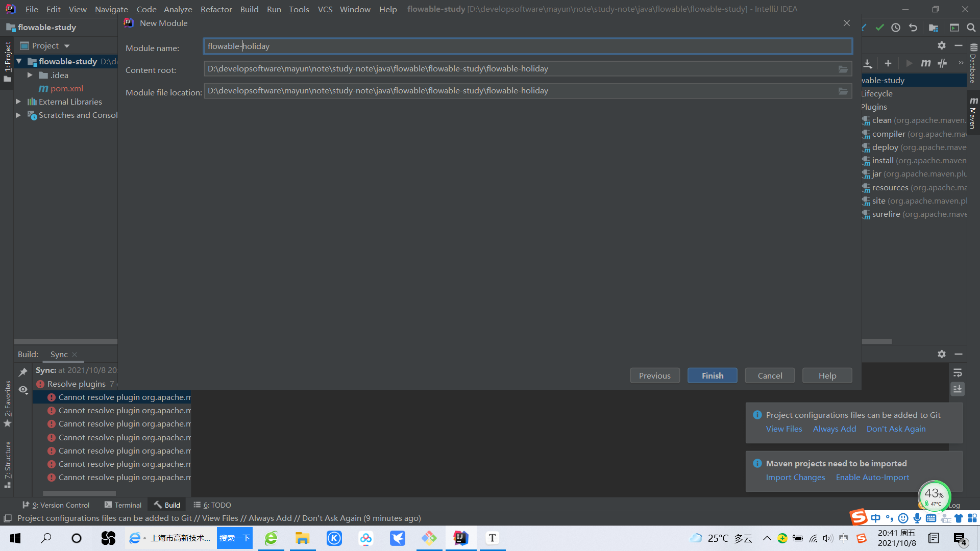
Task: Open the Refactor menu
Action: pos(216,9)
